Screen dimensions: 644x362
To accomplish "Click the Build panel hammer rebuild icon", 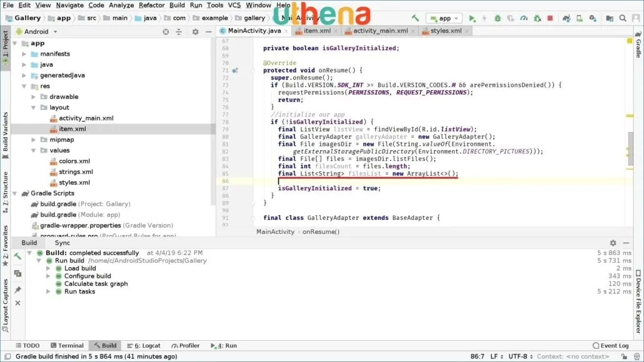I will (x=18, y=256).
